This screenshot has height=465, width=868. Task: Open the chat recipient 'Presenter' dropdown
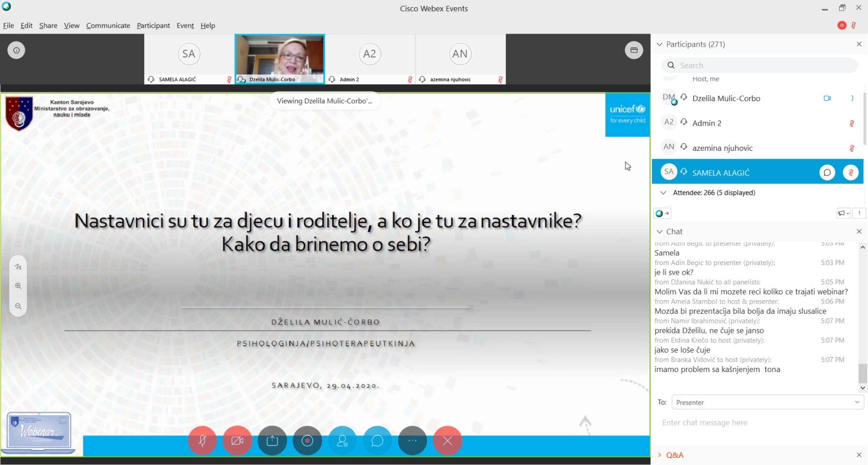tap(767, 402)
